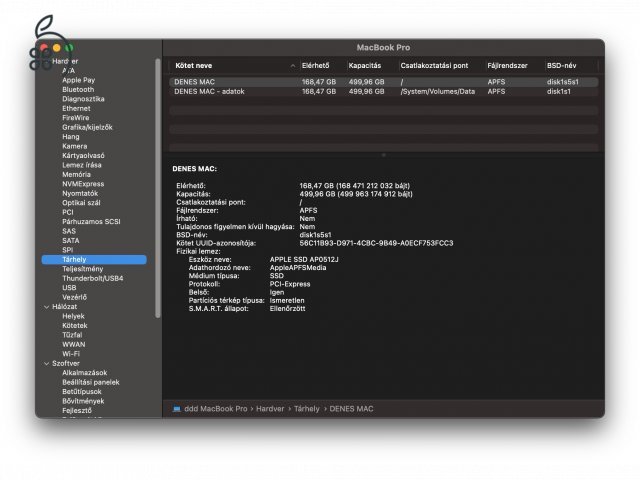This screenshot has height=480, width=640.
Task: Select Kártyaolvasó in the sidebar
Action: point(83,156)
